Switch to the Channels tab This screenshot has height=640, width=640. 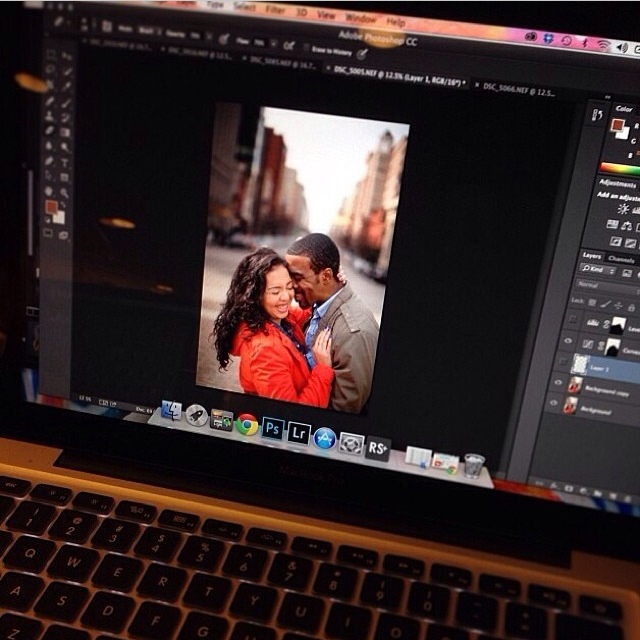[x=621, y=260]
